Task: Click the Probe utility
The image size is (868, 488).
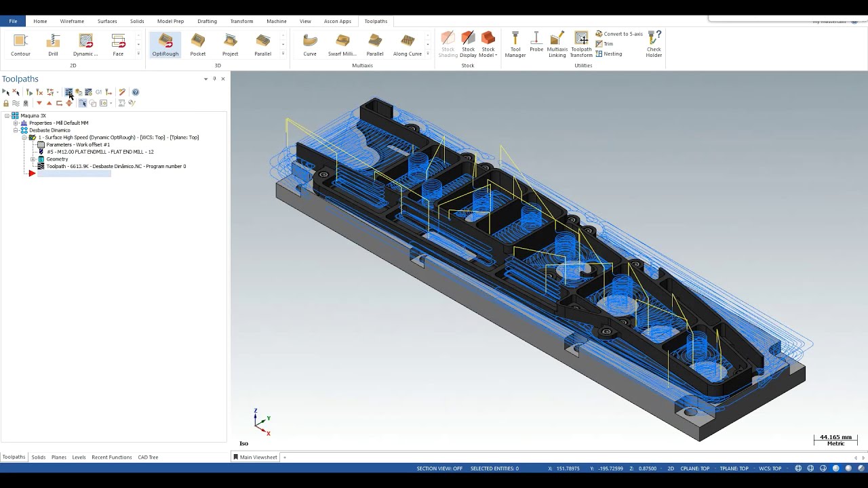Action: point(536,42)
